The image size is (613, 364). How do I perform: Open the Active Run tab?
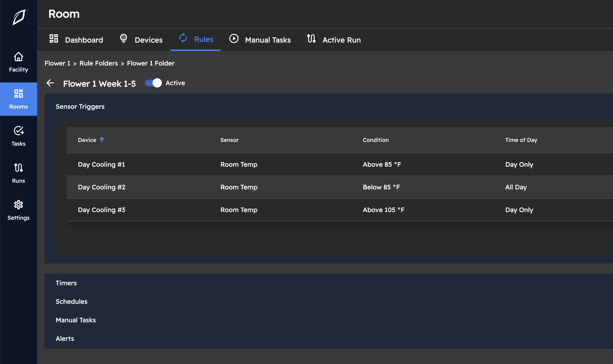[x=334, y=40]
